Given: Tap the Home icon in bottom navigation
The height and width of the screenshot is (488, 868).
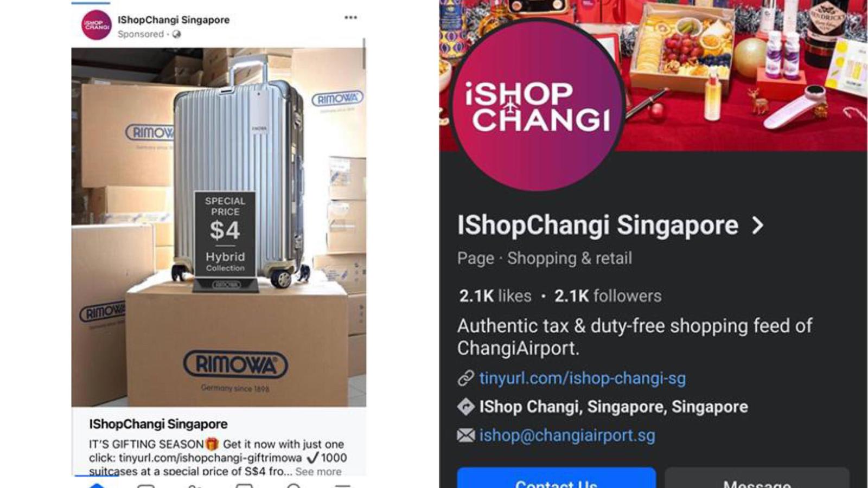Looking at the screenshot, I should coord(97,484).
